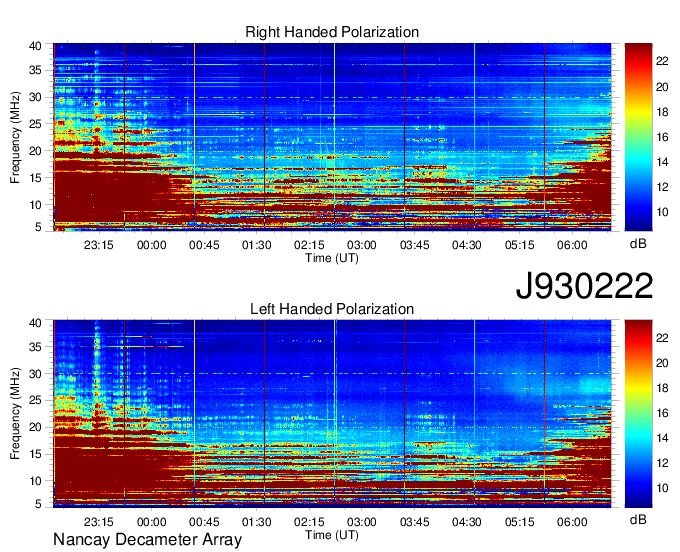Click the 05:15 time tick of Left Handed plot

pyautogui.click(x=520, y=522)
